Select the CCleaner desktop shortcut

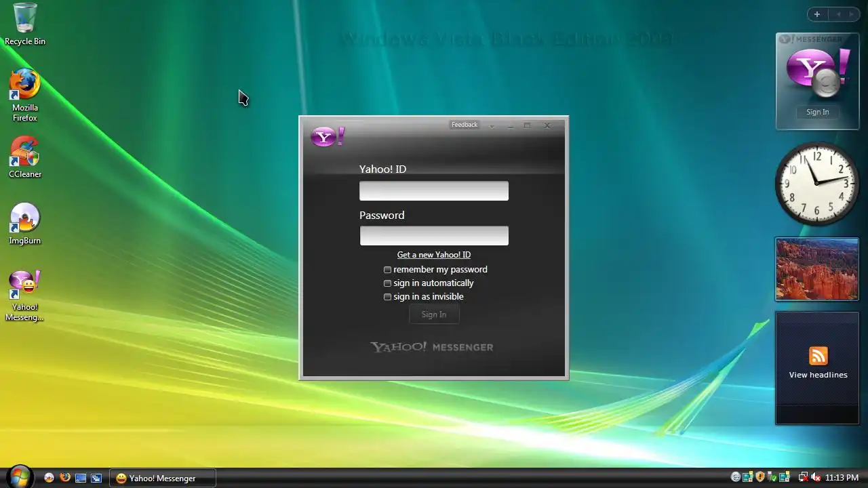tap(25, 157)
